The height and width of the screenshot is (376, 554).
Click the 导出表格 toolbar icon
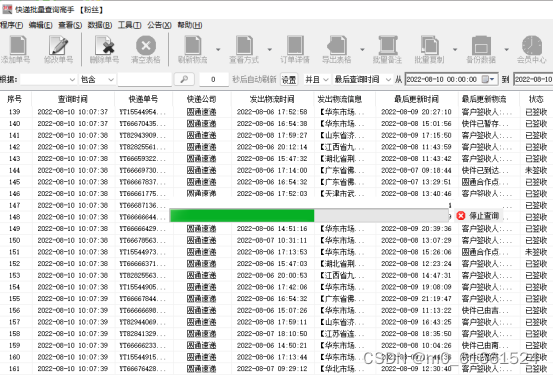[337, 46]
